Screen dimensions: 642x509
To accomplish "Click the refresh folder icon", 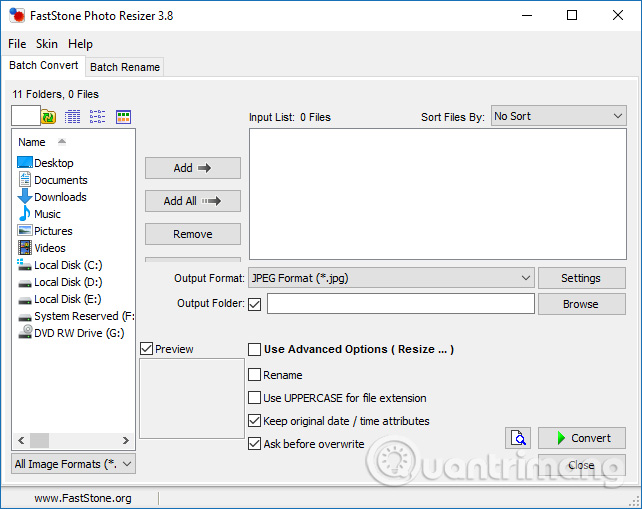I will click(49, 117).
